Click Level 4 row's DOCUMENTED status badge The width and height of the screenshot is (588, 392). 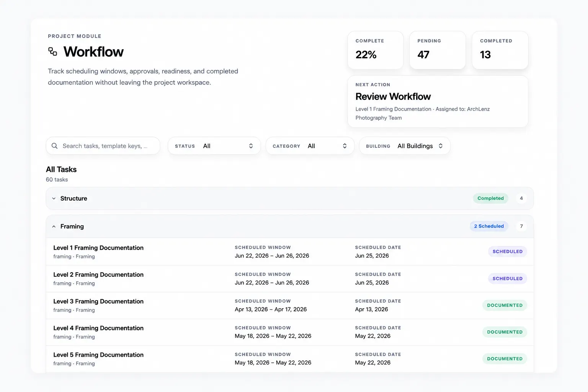505,332
